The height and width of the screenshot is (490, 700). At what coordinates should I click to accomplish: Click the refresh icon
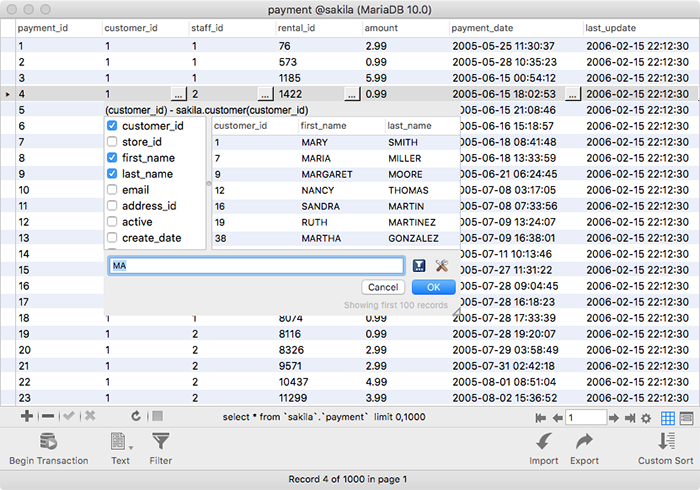tap(136, 416)
